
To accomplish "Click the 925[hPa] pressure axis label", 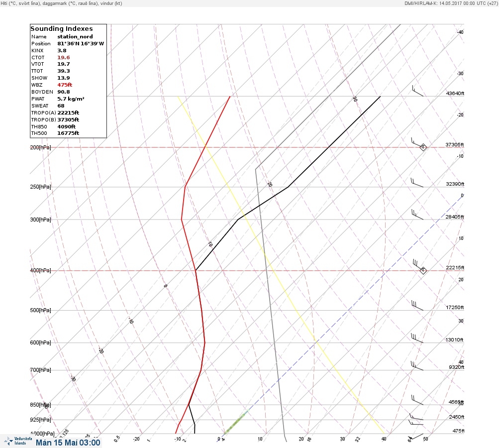I will pyautogui.click(x=40, y=420).
